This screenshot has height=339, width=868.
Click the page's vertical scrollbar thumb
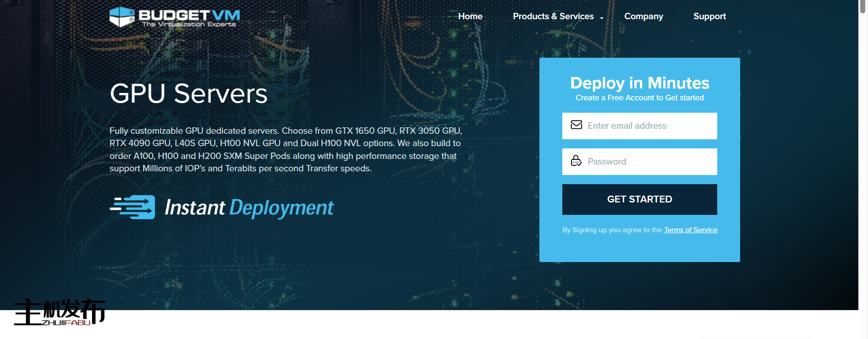coord(863,7)
